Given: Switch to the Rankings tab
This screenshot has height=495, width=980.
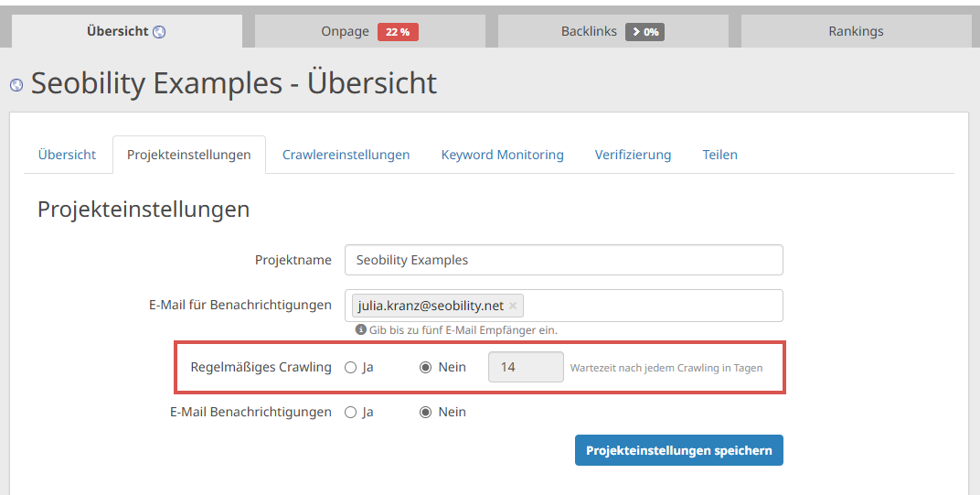Looking at the screenshot, I should (x=857, y=31).
